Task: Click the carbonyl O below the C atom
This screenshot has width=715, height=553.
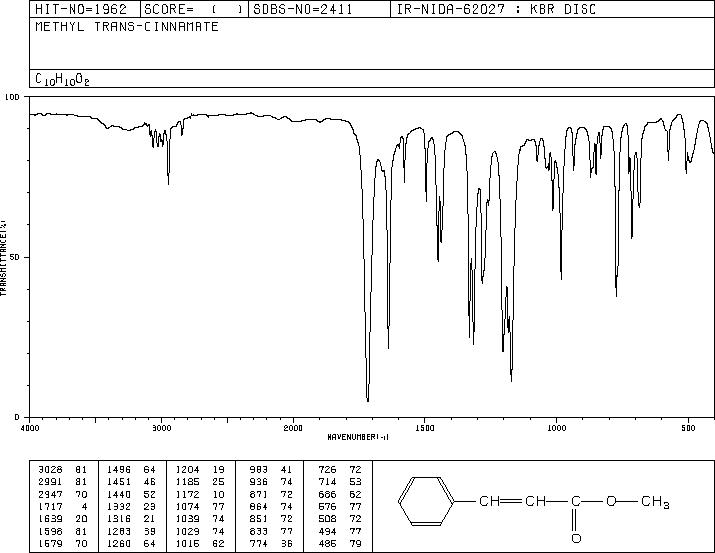Action: (576, 538)
